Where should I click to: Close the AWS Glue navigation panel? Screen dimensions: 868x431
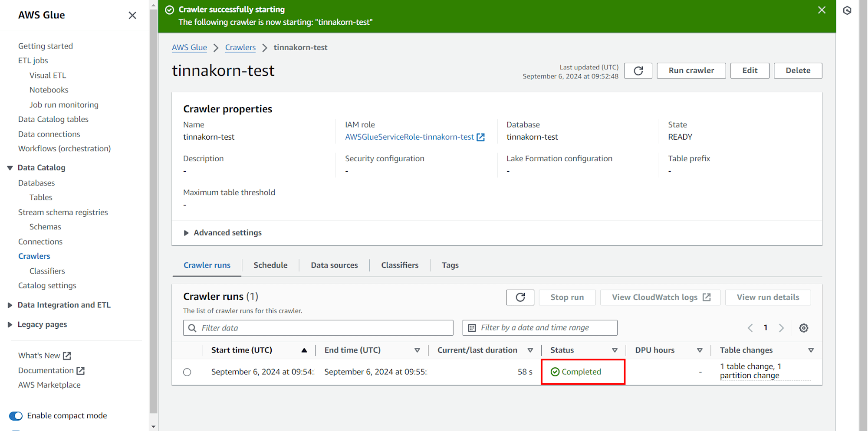point(132,15)
